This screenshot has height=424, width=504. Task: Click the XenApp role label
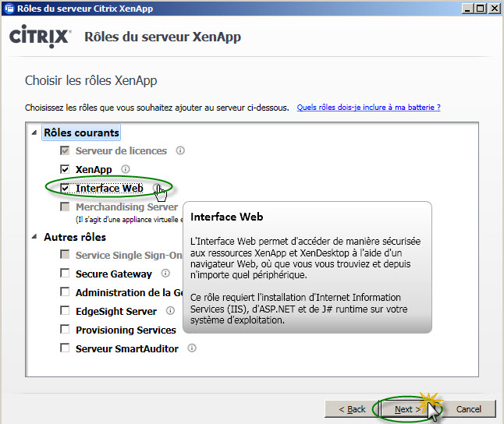pyautogui.click(x=94, y=169)
